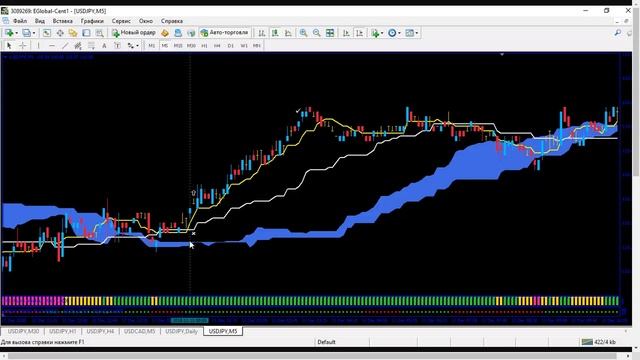Switch timeframe to M1

coord(151,46)
